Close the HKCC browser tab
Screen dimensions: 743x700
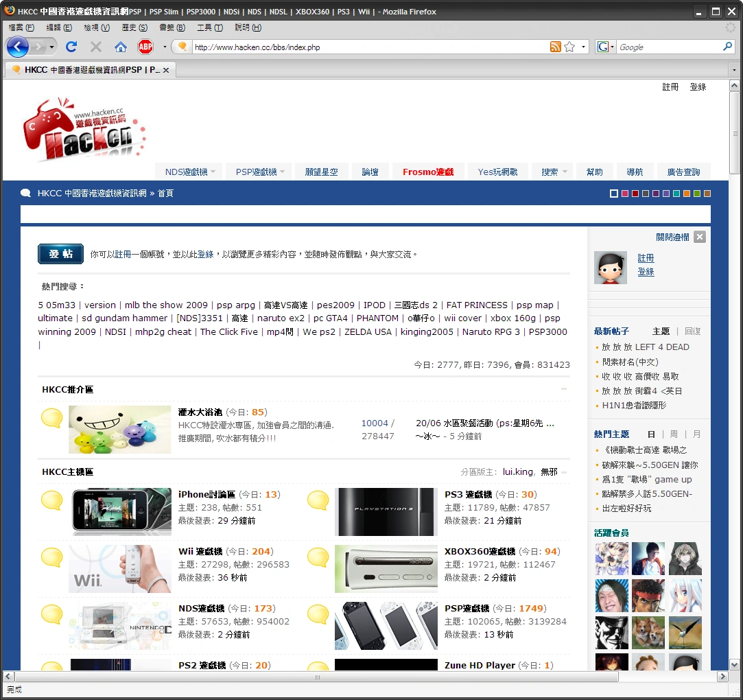coord(166,70)
